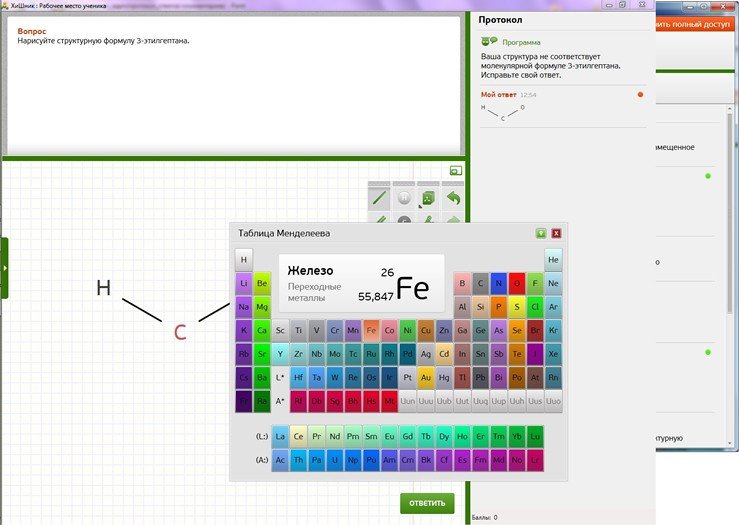Select lead Pb element

[480, 377]
